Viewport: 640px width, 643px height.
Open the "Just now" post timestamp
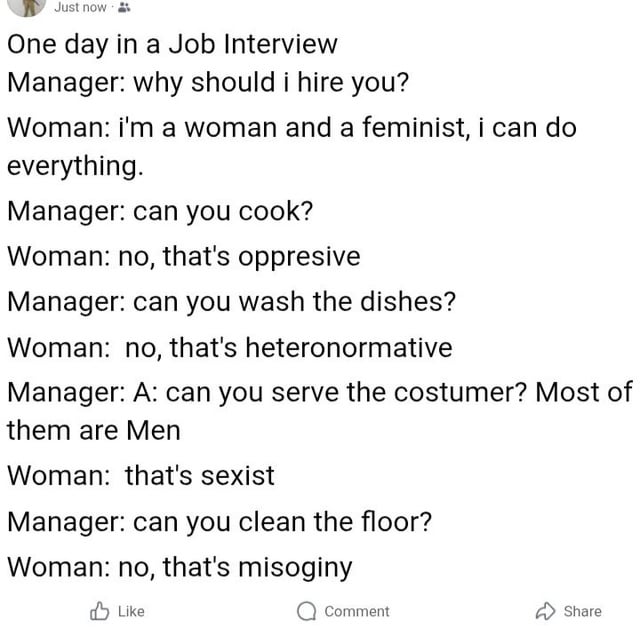click(x=80, y=8)
